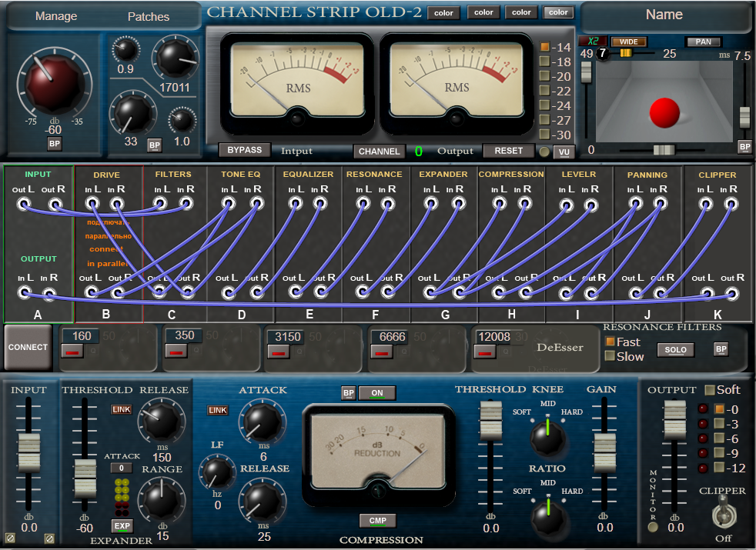This screenshot has height=550, width=756.
Task: Click the red minus button under 160
Action: [x=73, y=351]
